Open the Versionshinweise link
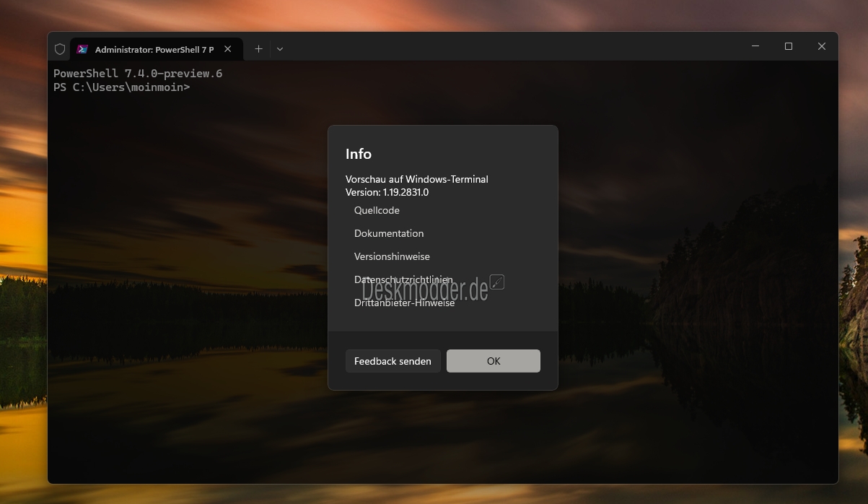This screenshot has width=868, height=504. point(392,256)
